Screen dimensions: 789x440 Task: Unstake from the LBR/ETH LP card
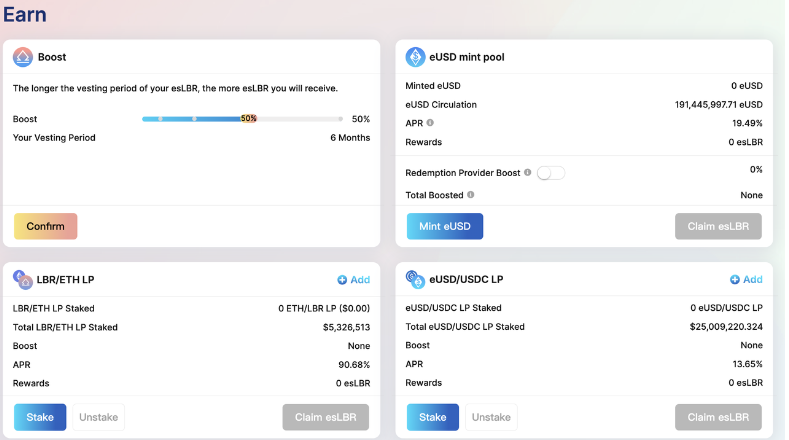pyautogui.click(x=99, y=417)
